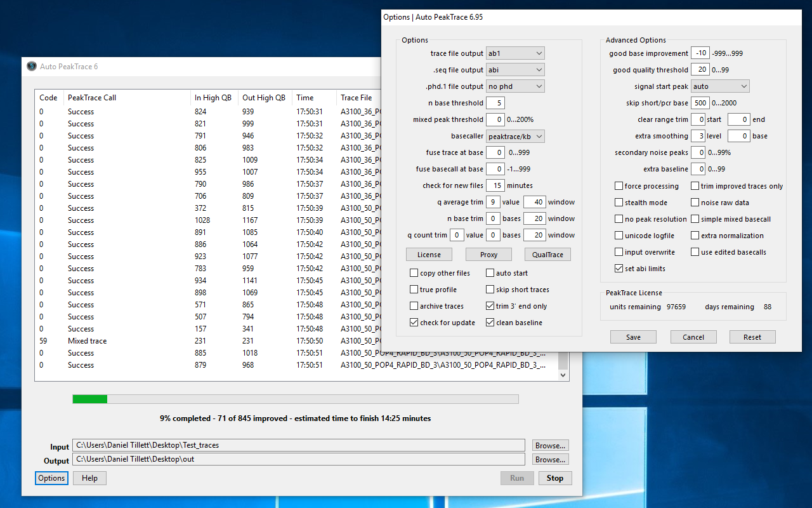Open Help in Auto PeakTrace window
Image resolution: width=812 pixels, height=508 pixels.
pos(89,478)
